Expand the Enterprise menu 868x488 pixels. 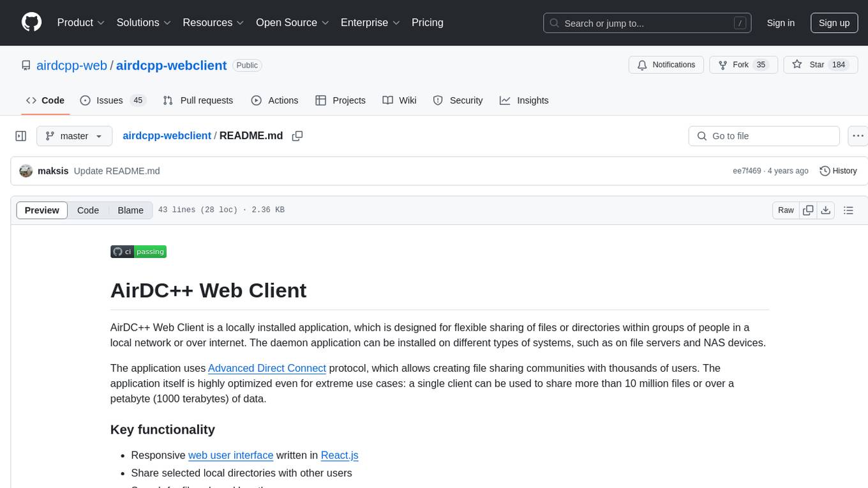(370, 22)
